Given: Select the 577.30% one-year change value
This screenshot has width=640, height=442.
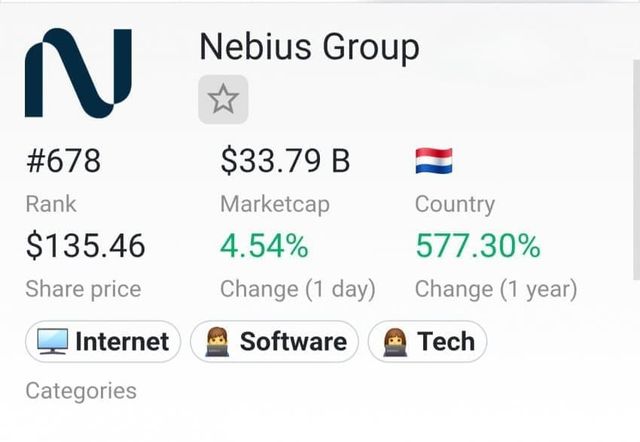Looking at the screenshot, I should click(477, 245).
